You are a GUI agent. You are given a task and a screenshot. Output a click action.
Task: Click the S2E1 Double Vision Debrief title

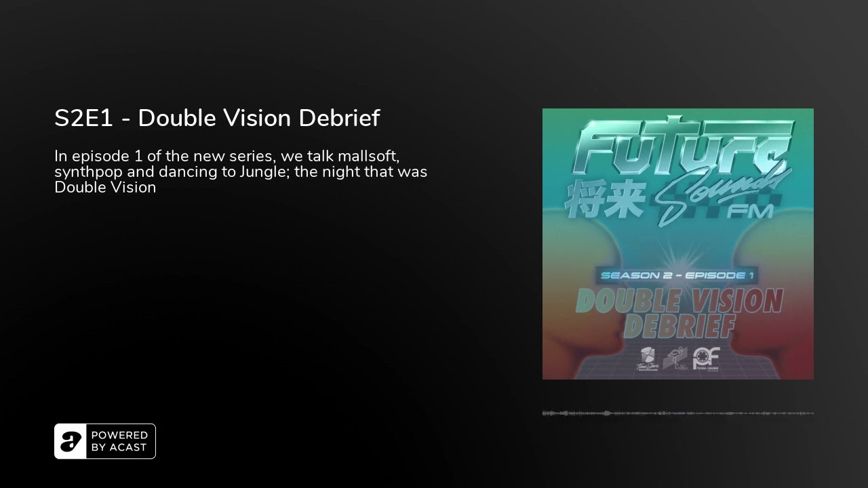[x=217, y=118]
